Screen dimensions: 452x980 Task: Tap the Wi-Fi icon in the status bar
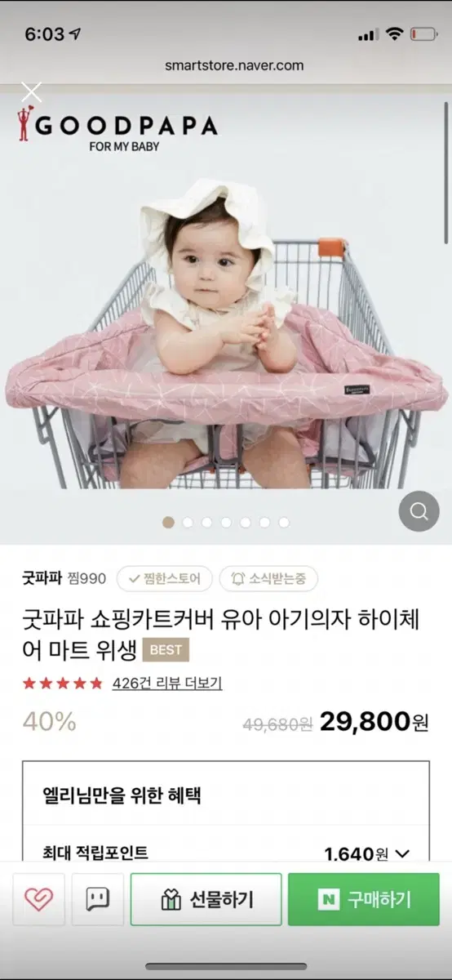tap(395, 34)
